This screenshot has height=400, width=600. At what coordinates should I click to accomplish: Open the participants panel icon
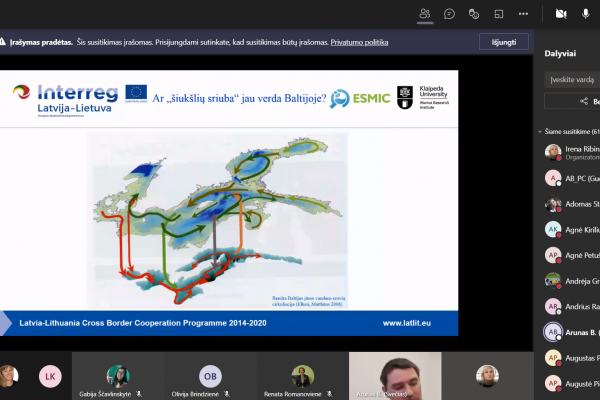[425, 14]
